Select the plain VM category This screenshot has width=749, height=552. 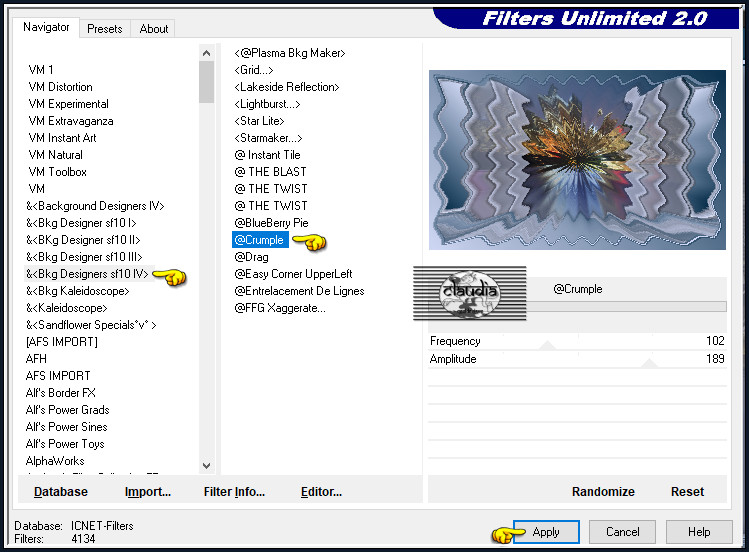36,189
